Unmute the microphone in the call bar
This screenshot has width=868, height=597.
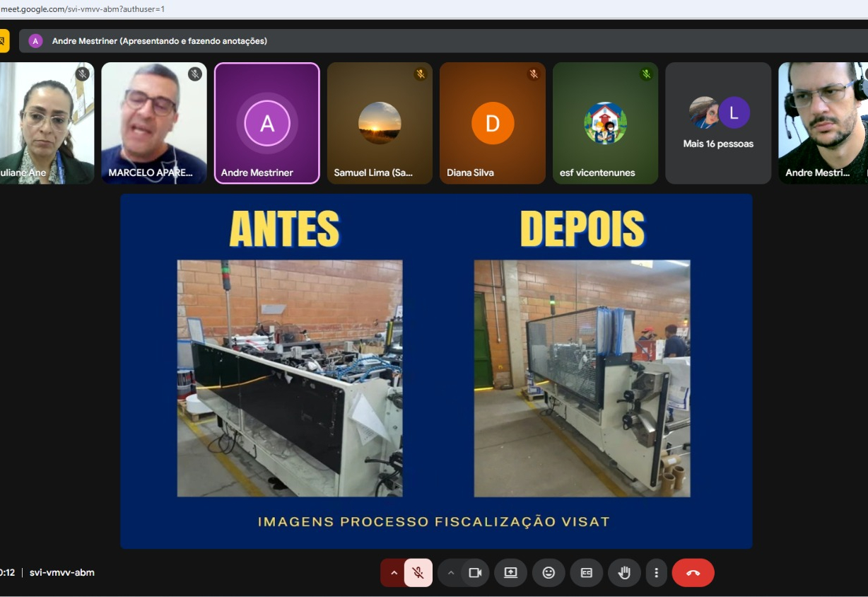pos(418,573)
